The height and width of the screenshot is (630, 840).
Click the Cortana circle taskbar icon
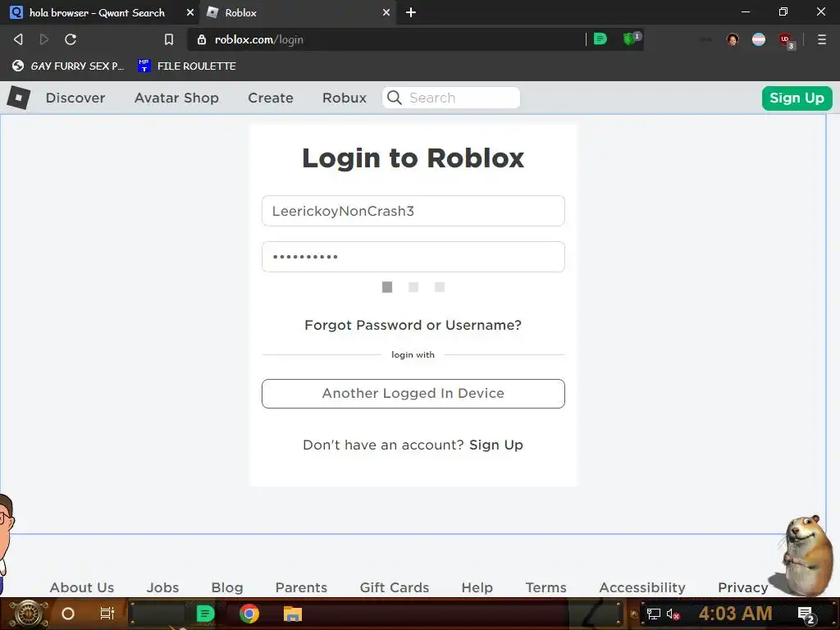point(68,614)
